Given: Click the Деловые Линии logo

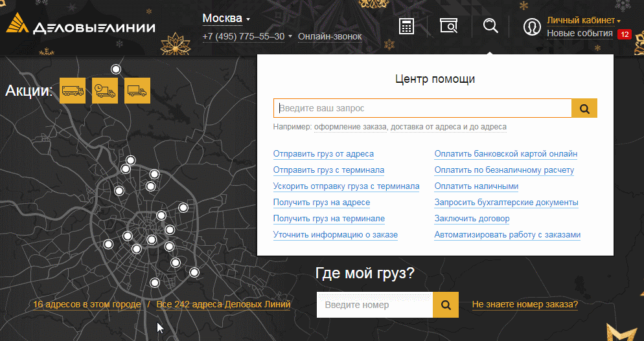Looking at the screenshot, I should pos(80,25).
